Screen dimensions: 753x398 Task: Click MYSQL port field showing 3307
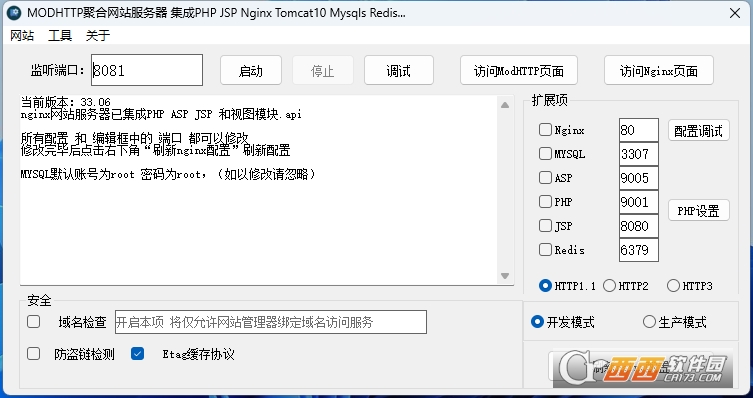[639, 154]
